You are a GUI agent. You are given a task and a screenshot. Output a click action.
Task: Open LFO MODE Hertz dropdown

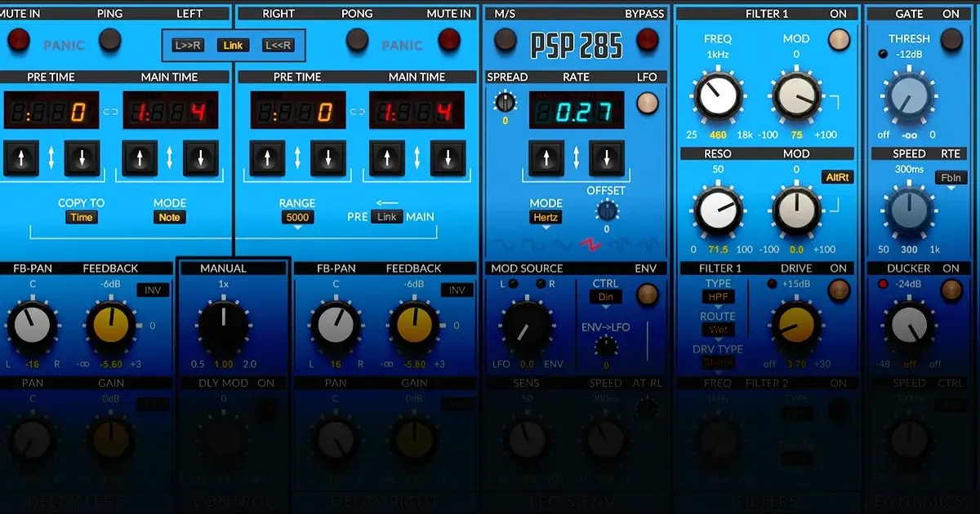[x=546, y=217]
